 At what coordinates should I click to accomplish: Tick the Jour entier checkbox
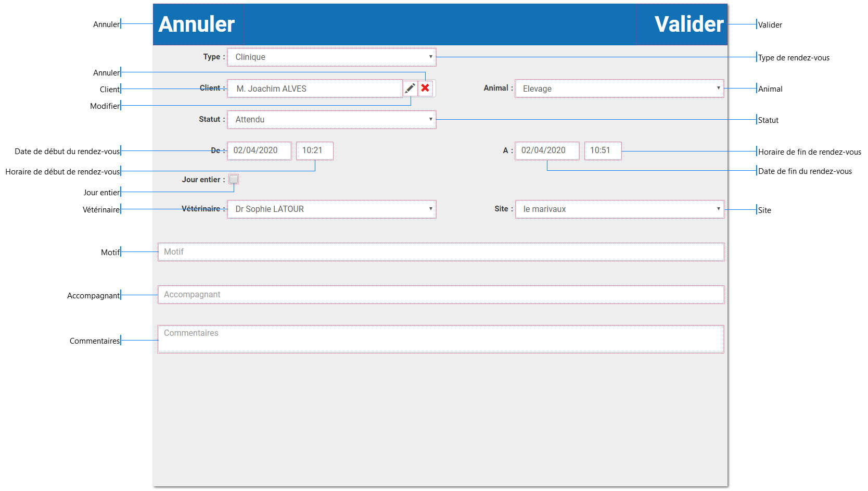tap(234, 179)
